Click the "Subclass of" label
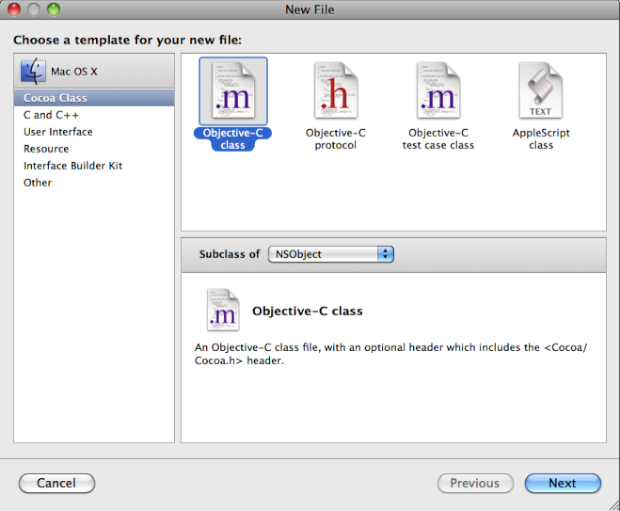This screenshot has height=511, width=620. pyautogui.click(x=229, y=254)
